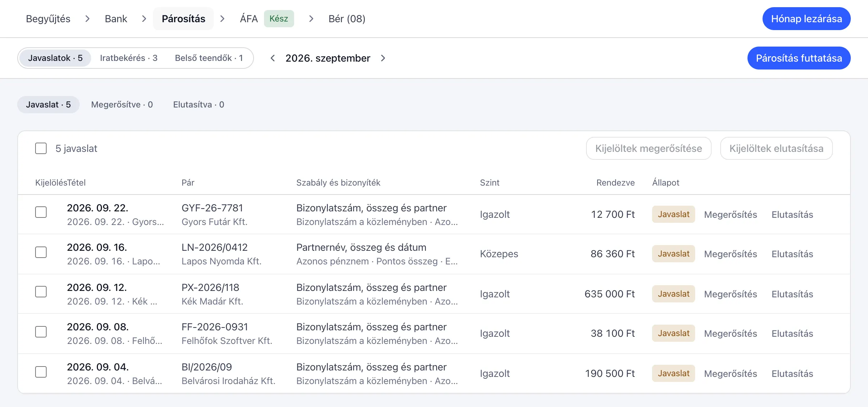Click Megerősítés for Belvárosi Irodaház Kft.
Screen dimensions: 868x407
pyautogui.click(x=731, y=373)
